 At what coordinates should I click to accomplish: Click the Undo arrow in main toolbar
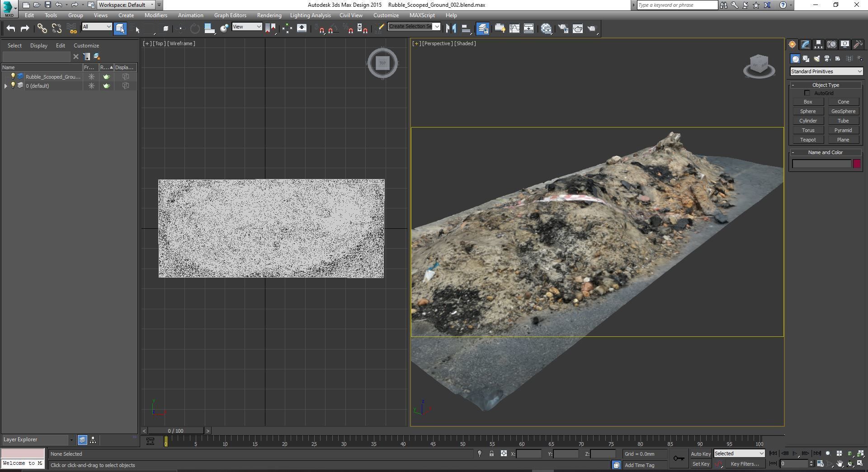click(11, 28)
